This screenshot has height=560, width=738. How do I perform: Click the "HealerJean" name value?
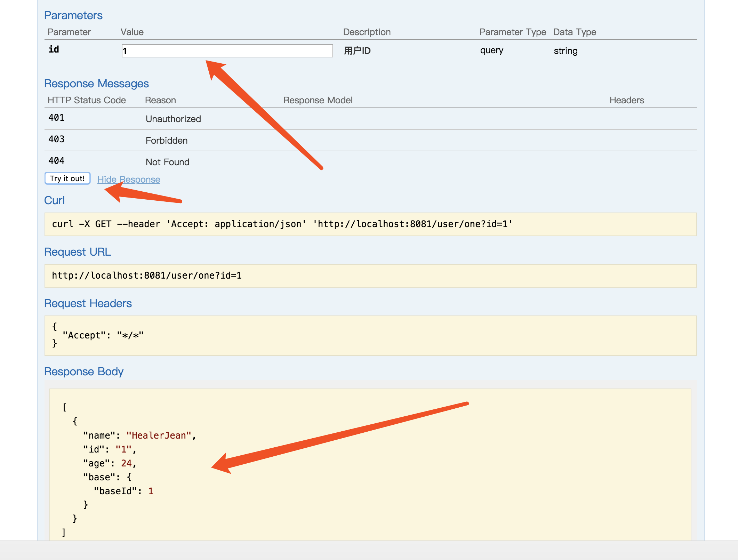[x=159, y=435]
